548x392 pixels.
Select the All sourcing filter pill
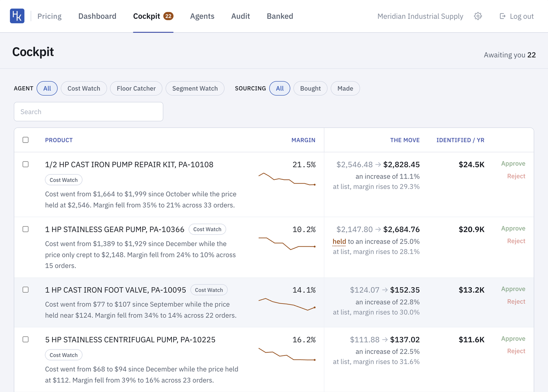(280, 88)
